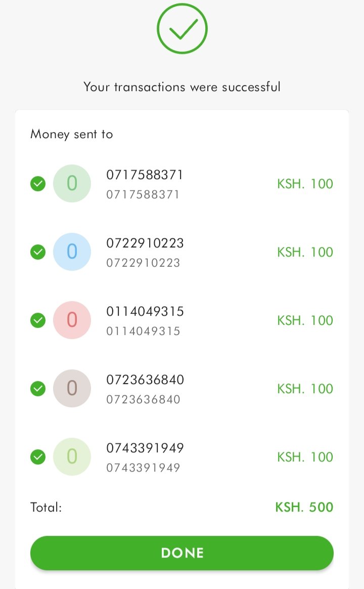Tap the DONE button

point(182,553)
